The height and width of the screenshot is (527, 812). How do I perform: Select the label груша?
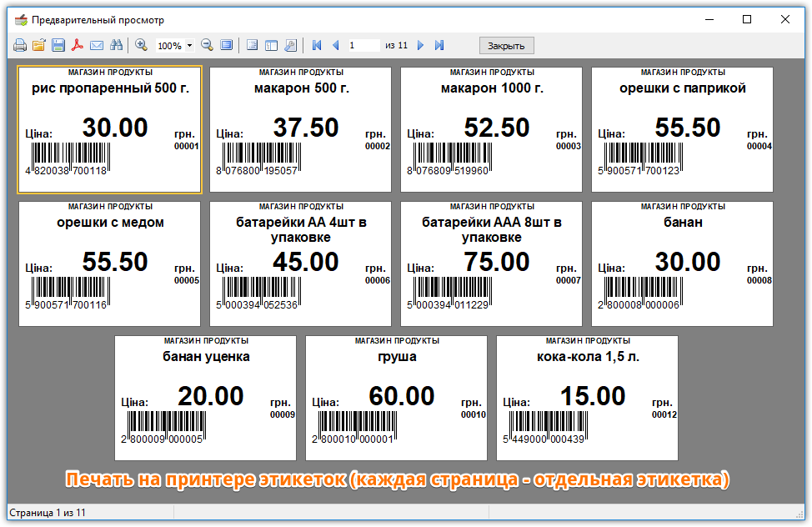tap(396, 398)
